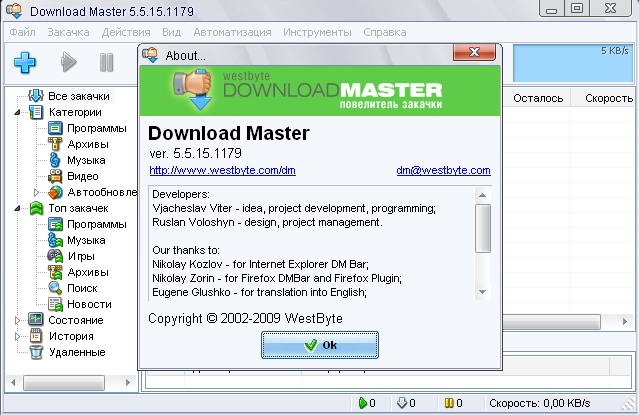
Task: Click the Видео camera icon
Action: [x=55, y=176]
